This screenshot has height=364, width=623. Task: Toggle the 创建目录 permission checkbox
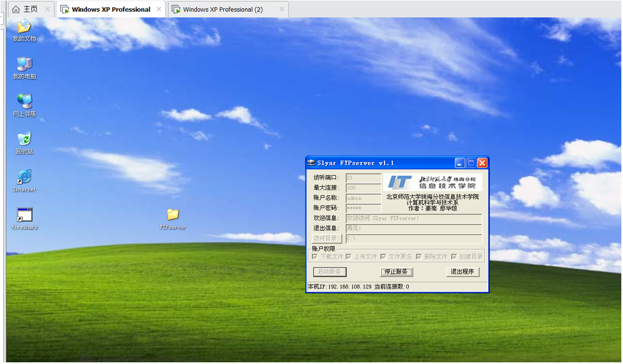point(454,257)
